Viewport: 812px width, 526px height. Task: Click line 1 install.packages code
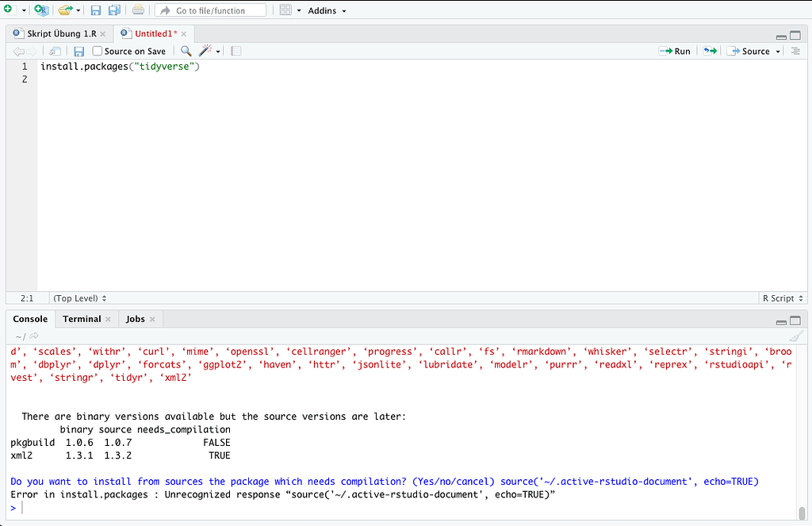pyautogui.click(x=121, y=67)
